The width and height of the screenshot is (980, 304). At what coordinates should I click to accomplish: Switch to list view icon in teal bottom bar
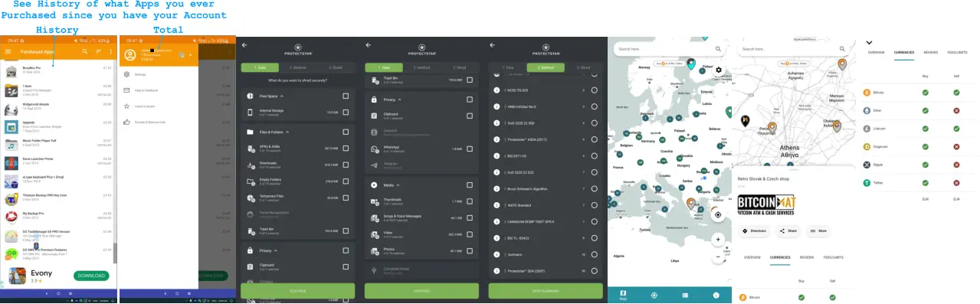[x=685, y=295]
